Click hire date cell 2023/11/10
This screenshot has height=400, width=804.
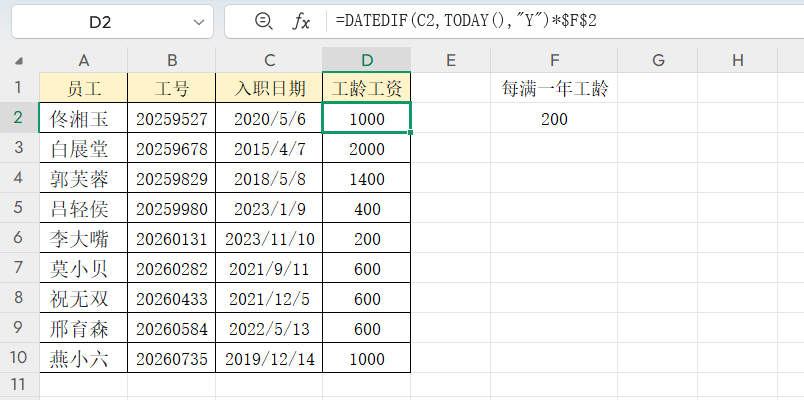click(x=270, y=238)
